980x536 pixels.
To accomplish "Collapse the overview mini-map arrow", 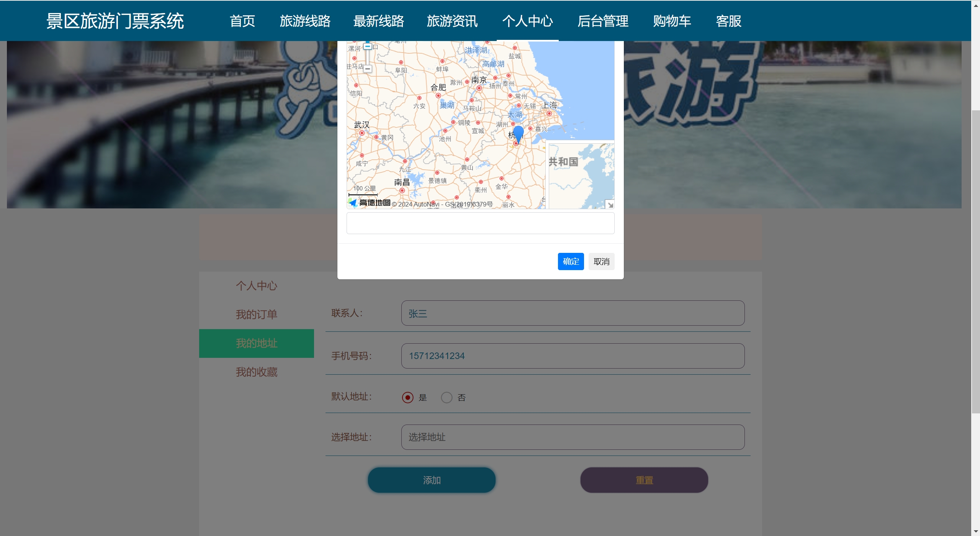I will 610,204.
